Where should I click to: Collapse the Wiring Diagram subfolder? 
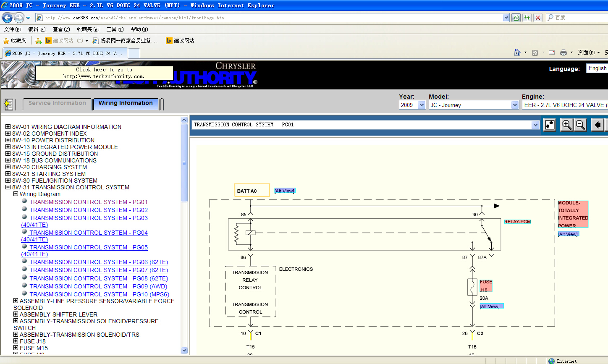pos(16,194)
